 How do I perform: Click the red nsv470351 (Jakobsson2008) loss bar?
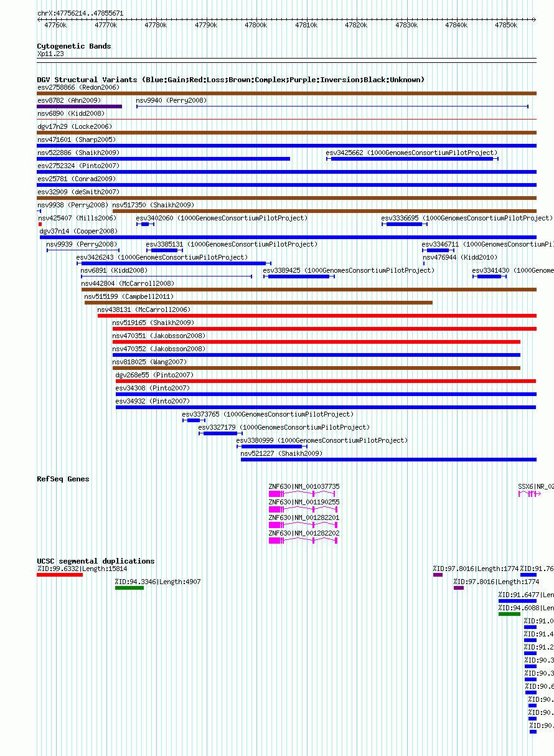point(316,342)
